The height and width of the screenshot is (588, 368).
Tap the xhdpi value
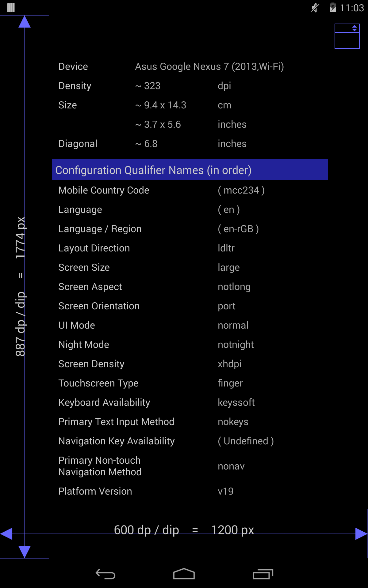coord(230,364)
